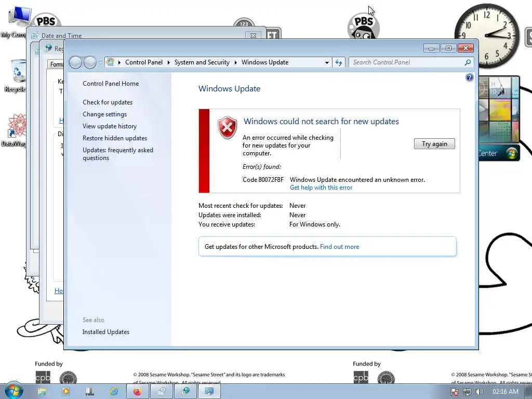This screenshot has width=532, height=399.
Task: Click Get help with this error
Action: [321, 188]
